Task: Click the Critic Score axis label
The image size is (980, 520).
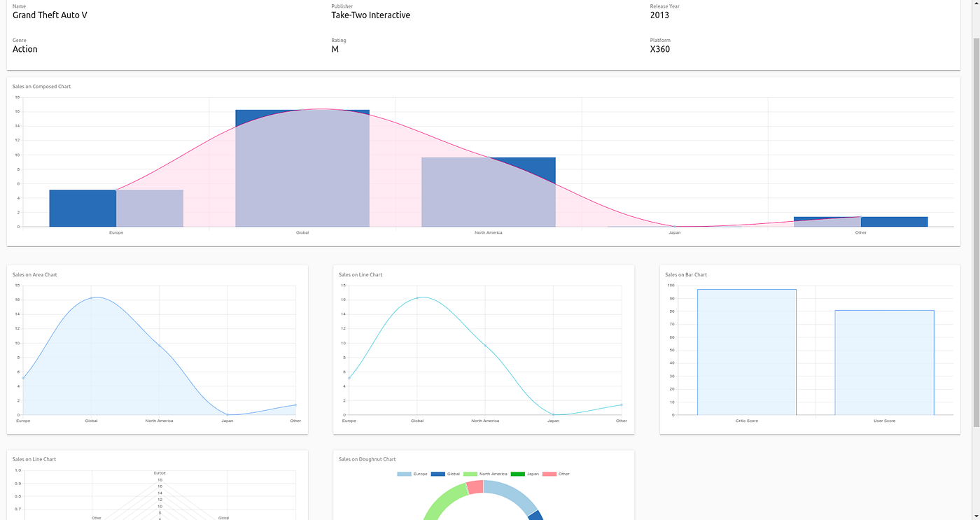Action: (x=747, y=421)
